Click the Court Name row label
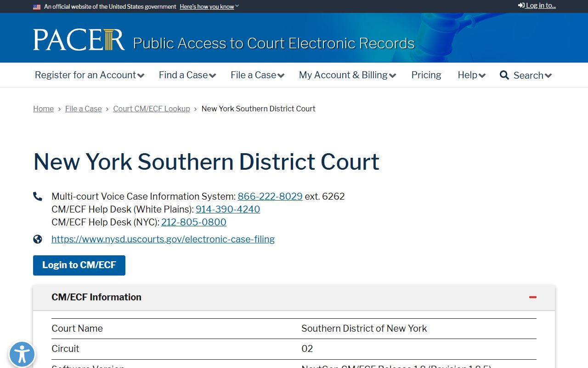 click(x=77, y=328)
